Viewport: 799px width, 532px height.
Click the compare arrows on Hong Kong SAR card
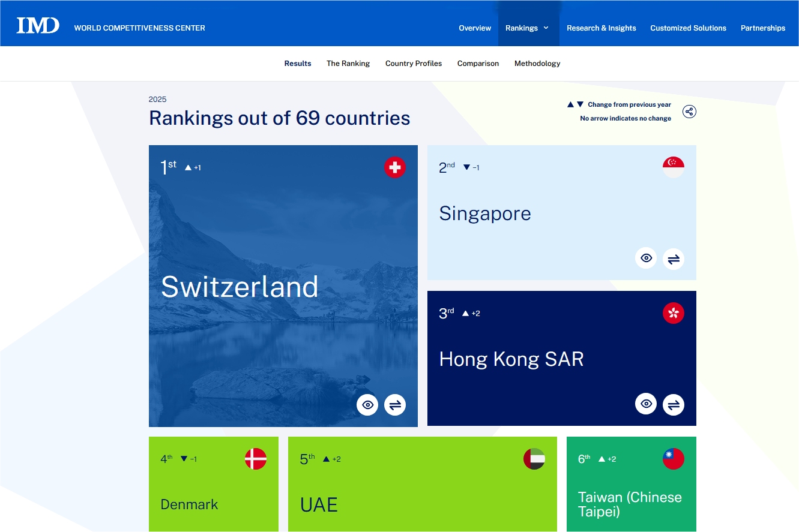click(x=674, y=405)
